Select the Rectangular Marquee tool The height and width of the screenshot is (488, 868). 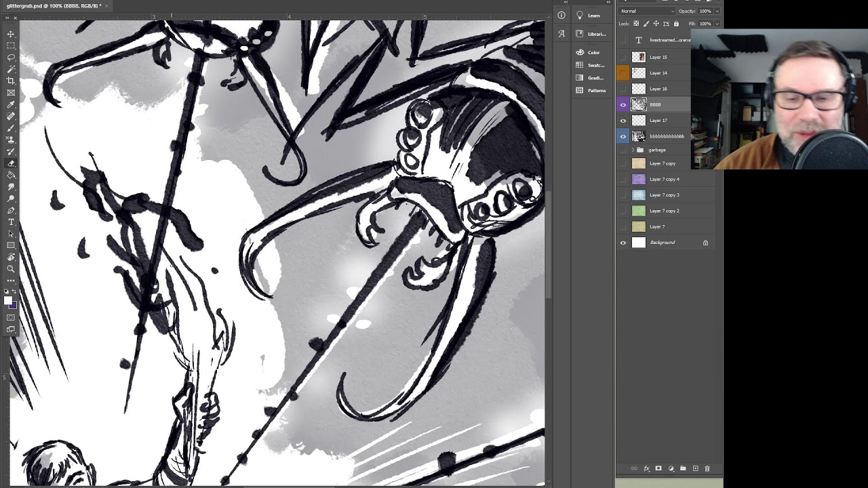(11, 45)
